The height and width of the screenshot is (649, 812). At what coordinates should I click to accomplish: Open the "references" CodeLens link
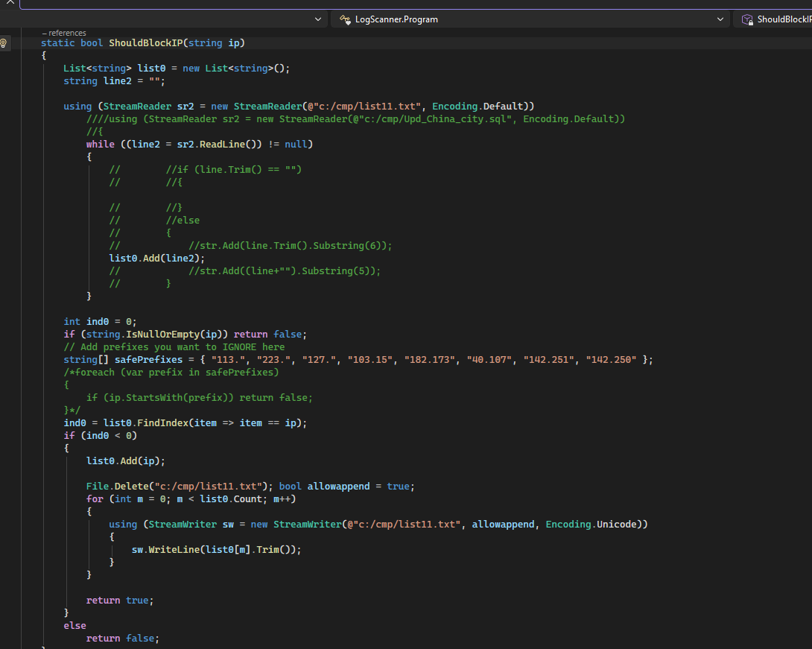point(64,33)
